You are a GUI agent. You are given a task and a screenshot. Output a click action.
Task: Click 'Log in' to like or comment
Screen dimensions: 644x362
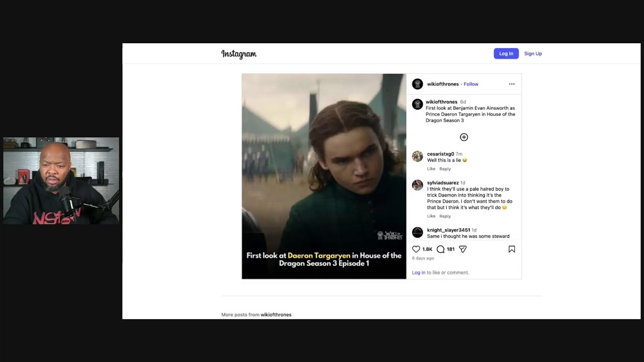(419, 273)
